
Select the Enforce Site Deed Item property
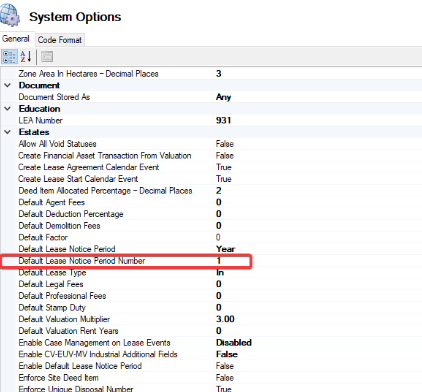(x=58, y=378)
